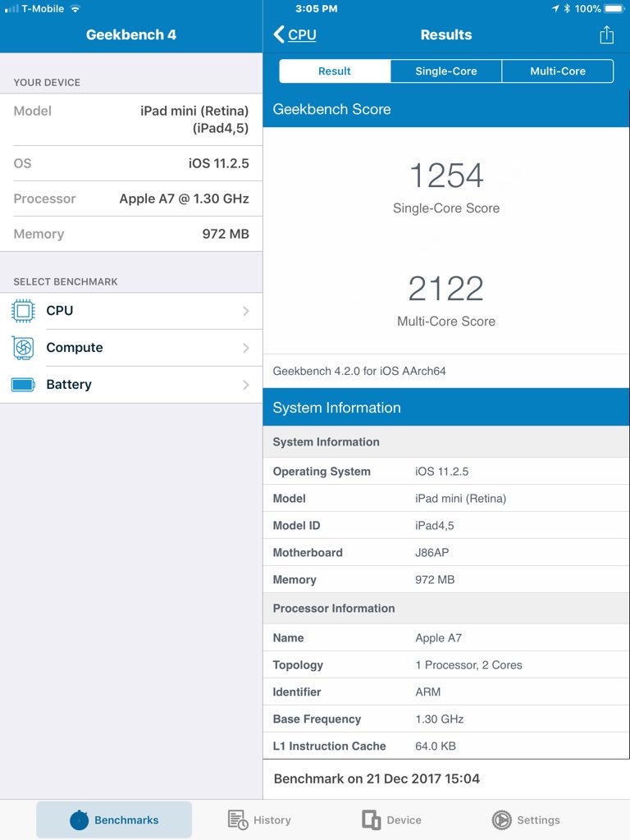Click the '1.30 GHz' base frequency value
630x840 pixels.
click(x=440, y=719)
